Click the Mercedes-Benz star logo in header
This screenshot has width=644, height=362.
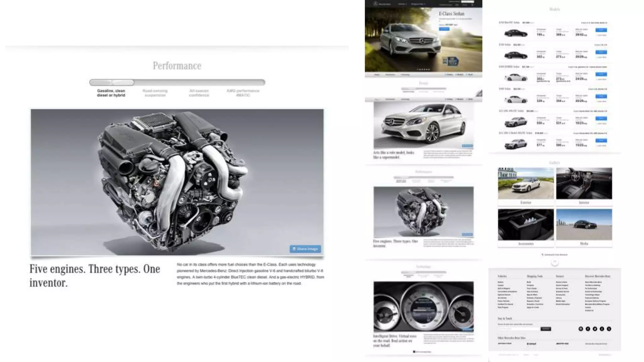[375, 4]
